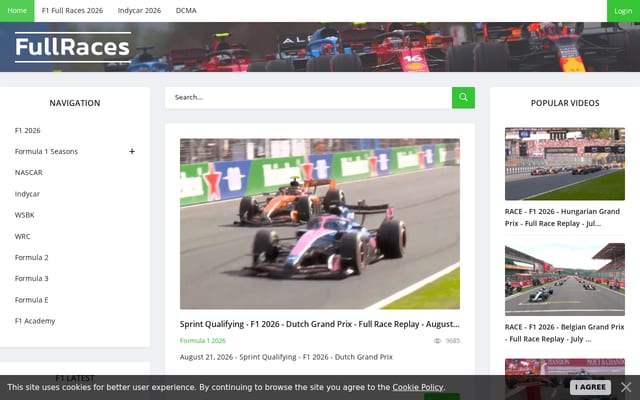Close the cookie notice with the X icon
Image resolution: width=640 pixels, height=400 pixels.
[x=626, y=387]
